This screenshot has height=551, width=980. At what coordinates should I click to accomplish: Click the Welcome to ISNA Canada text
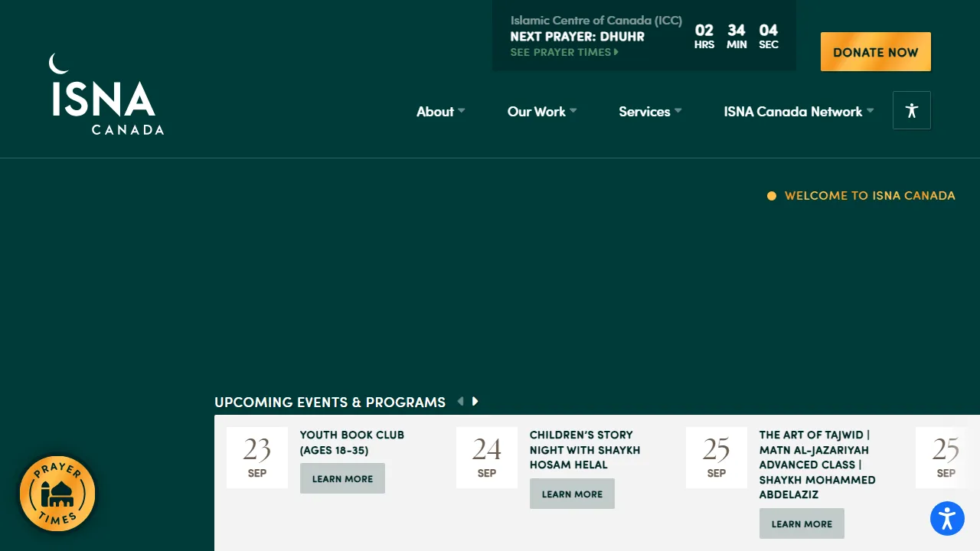click(870, 196)
